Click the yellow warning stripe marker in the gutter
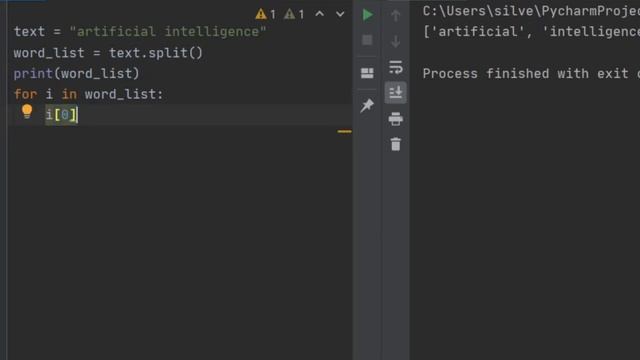Viewport: 640px width, 360px height. (x=344, y=131)
